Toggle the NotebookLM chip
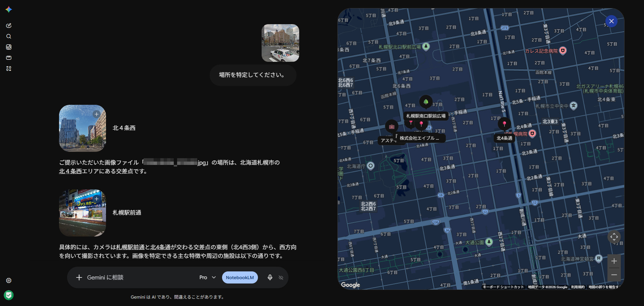The image size is (644, 306). tap(240, 277)
